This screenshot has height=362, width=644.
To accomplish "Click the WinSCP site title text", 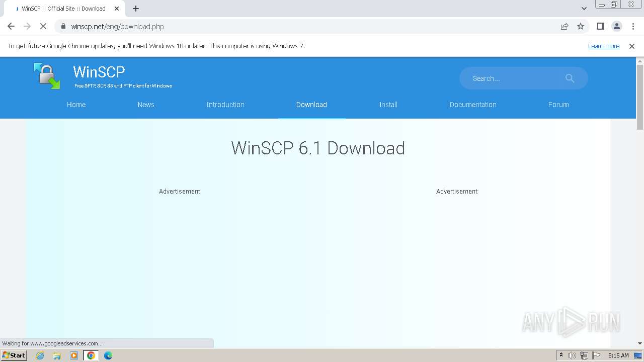I will click(x=99, y=72).
